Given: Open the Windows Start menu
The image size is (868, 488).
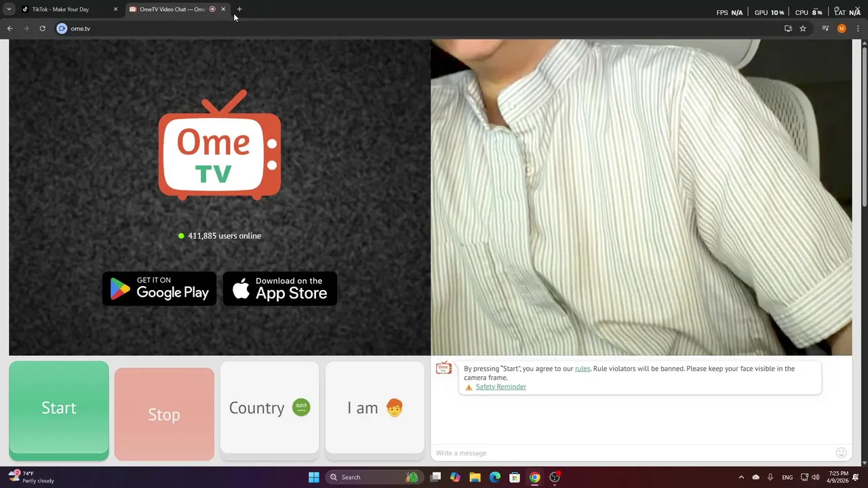Looking at the screenshot, I should click(x=314, y=477).
